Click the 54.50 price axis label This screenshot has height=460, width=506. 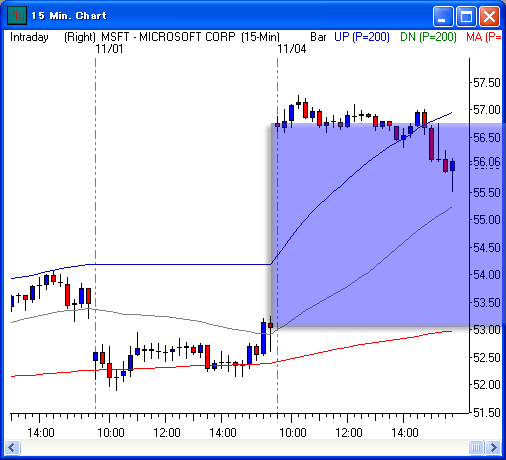click(x=487, y=247)
